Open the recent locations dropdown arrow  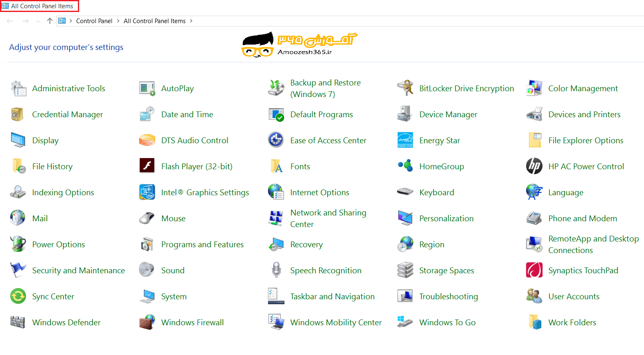click(x=38, y=21)
